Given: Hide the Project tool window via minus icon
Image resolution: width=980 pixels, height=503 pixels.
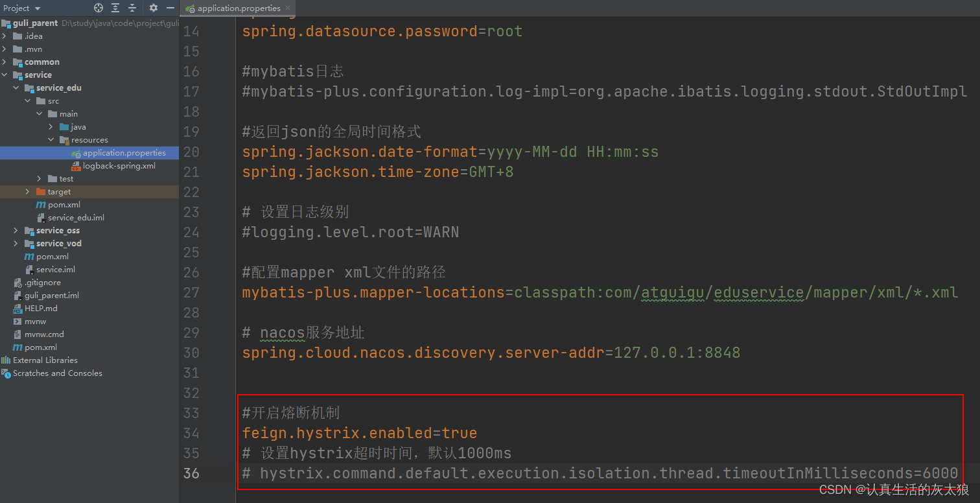Looking at the screenshot, I should (170, 8).
